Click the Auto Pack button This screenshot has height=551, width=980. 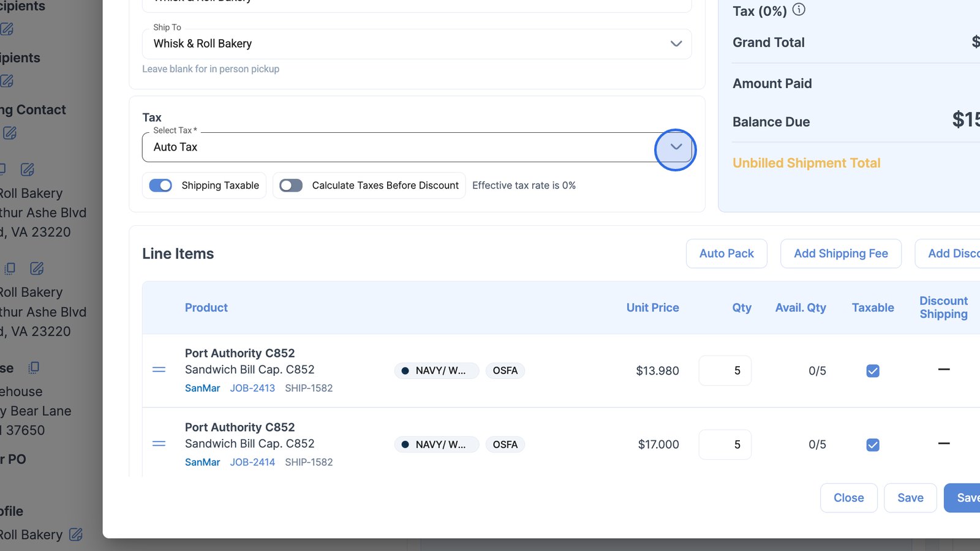(x=726, y=253)
